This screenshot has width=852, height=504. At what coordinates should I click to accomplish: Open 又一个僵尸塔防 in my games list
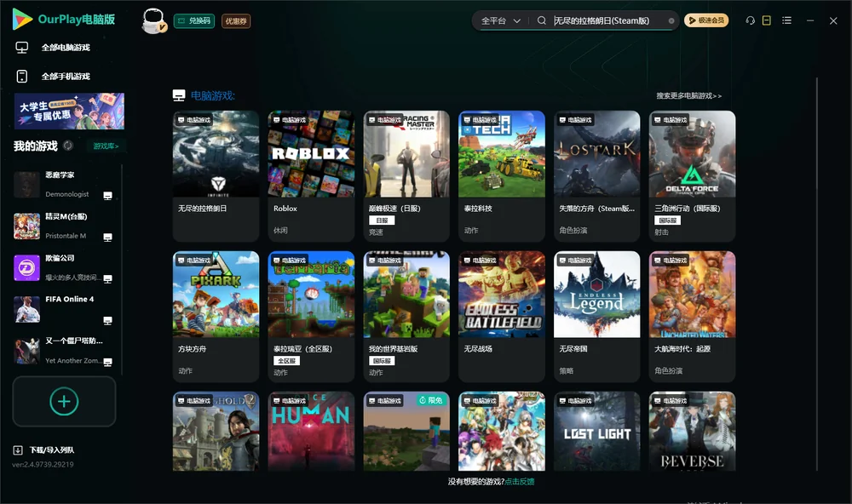point(64,351)
